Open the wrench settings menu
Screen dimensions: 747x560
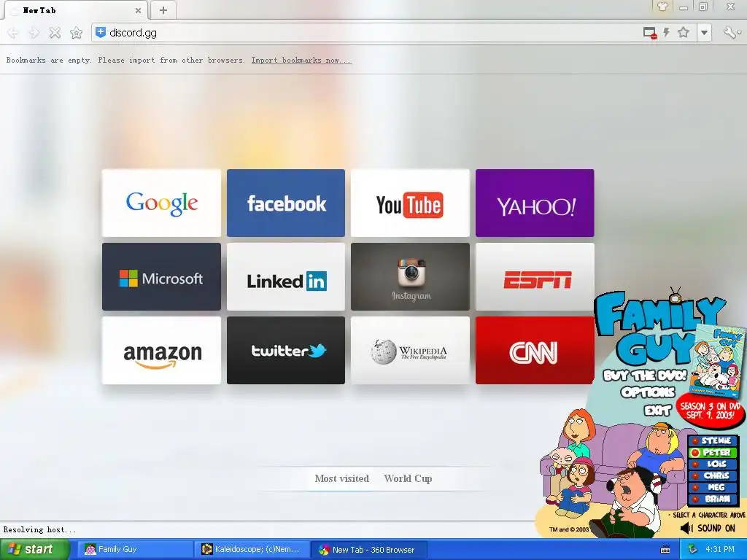(x=731, y=32)
